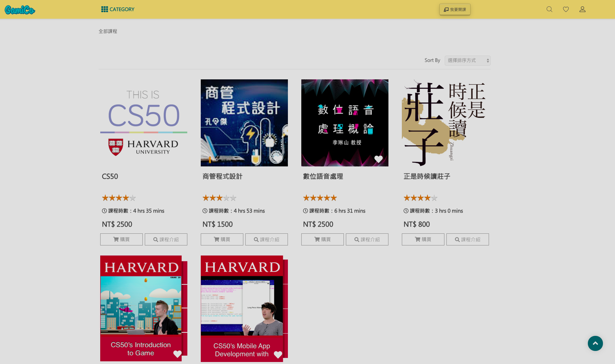
Task: Click 課程介紹 button for 正是時候讀莊子
Action: (468, 239)
